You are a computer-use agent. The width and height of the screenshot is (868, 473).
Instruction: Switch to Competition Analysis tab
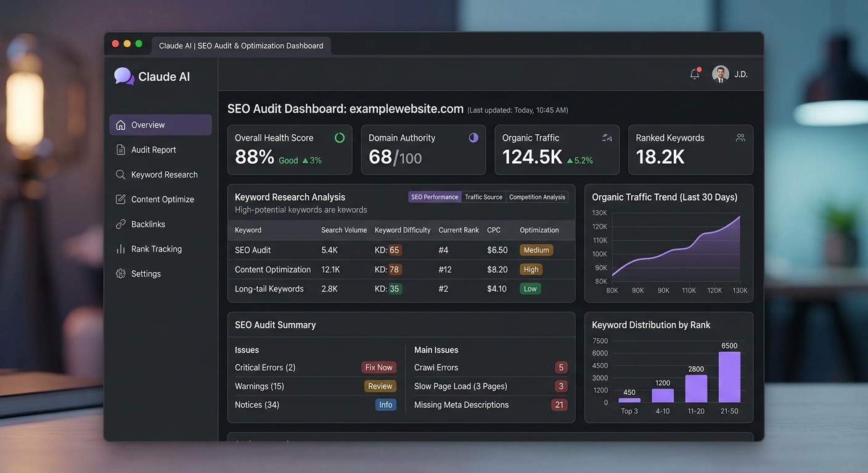pos(537,197)
